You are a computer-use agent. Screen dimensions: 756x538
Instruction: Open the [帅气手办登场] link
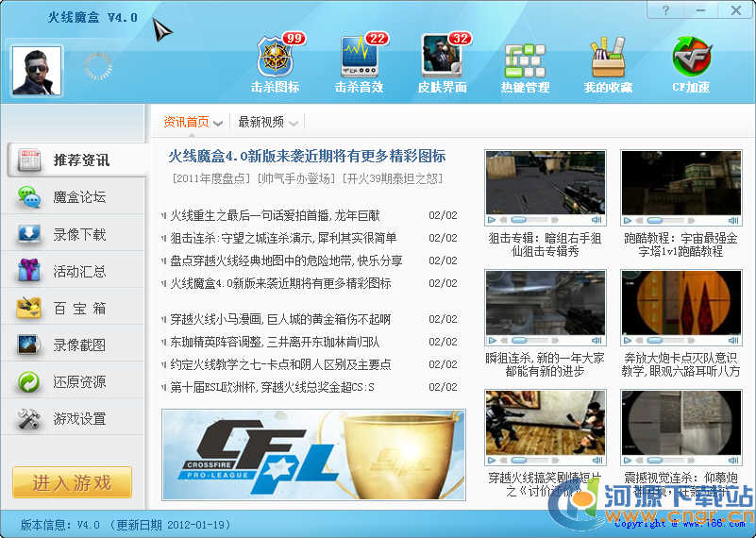(297, 178)
